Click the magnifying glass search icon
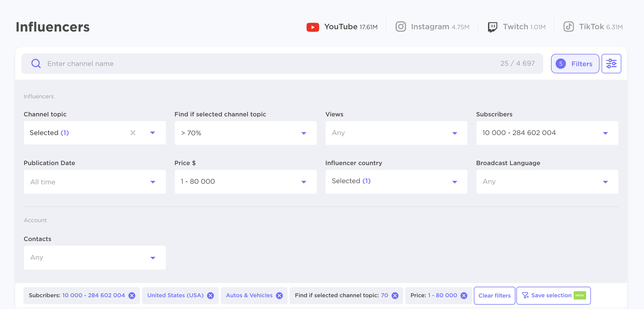The width and height of the screenshot is (644, 309). pyautogui.click(x=36, y=64)
